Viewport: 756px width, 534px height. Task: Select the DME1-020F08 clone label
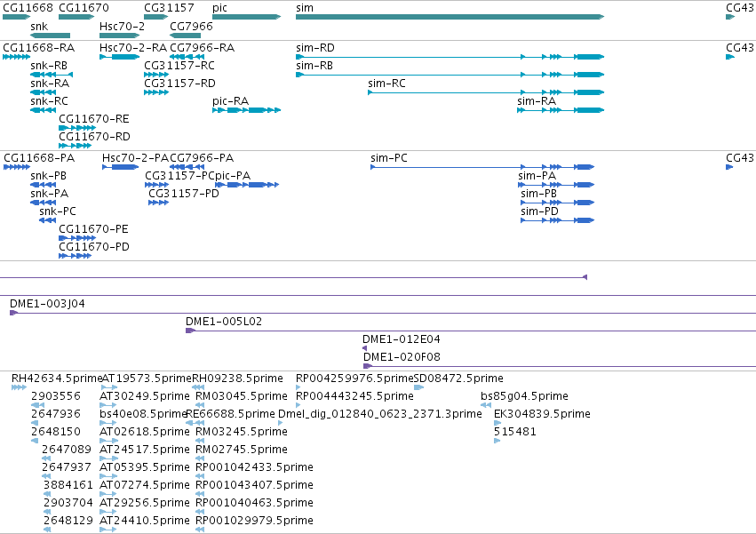(402, 357)
